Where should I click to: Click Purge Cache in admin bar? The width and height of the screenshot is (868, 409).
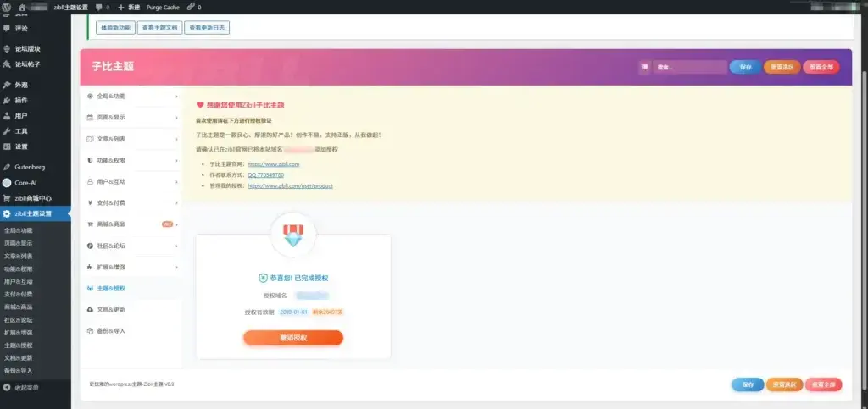(x=163, y=7)
